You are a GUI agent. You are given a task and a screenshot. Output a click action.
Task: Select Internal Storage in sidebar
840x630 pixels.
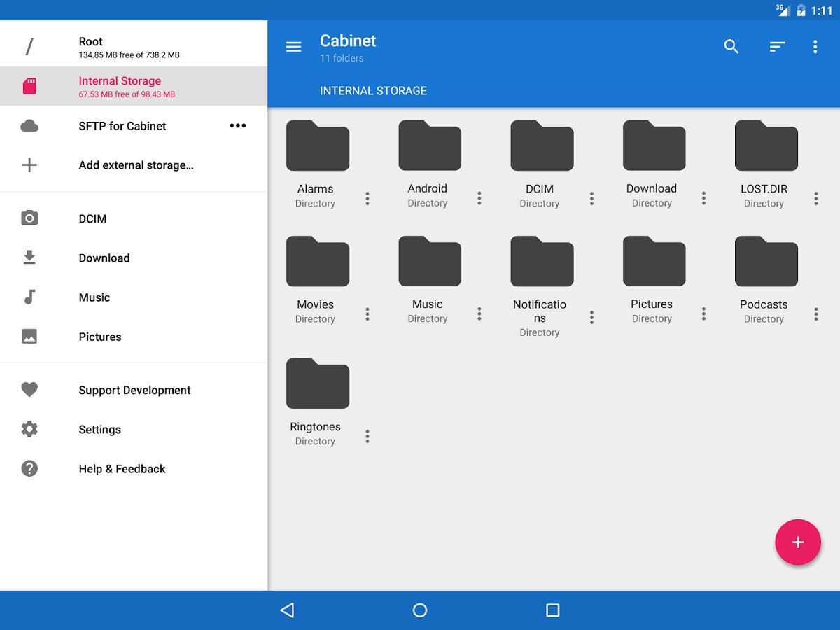(x=129, y=87)
